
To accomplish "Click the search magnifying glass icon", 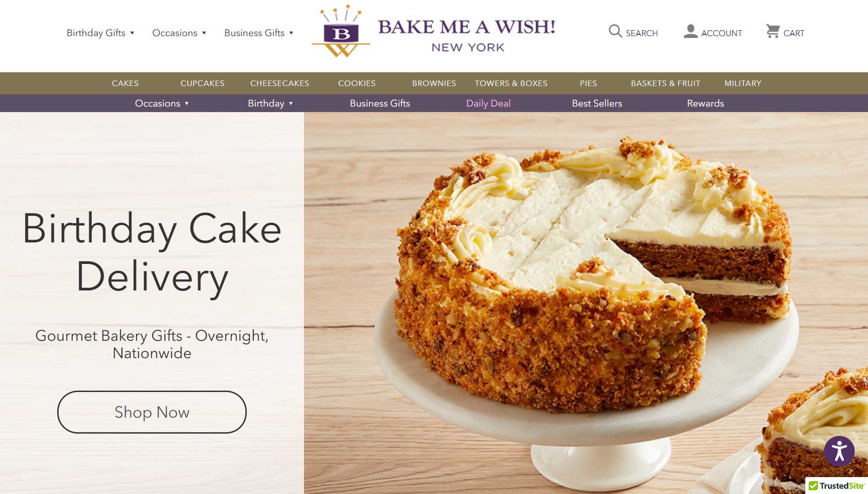I will [x=615, y=31].
